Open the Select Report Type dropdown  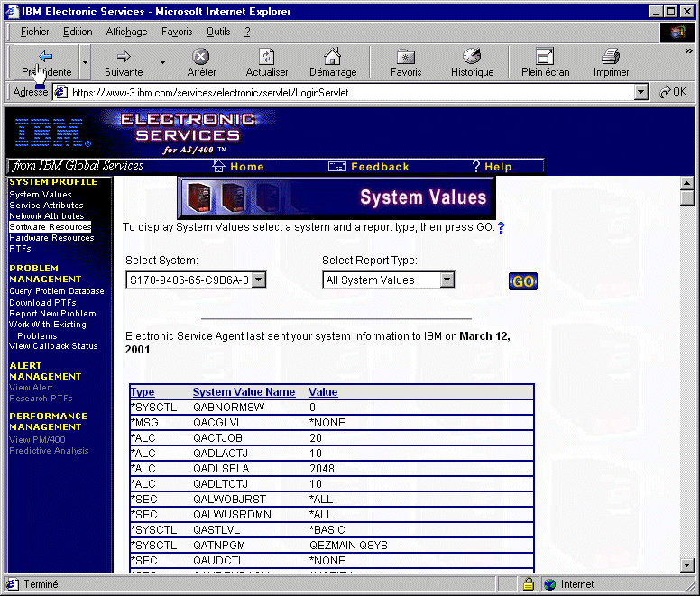[447, 280]
